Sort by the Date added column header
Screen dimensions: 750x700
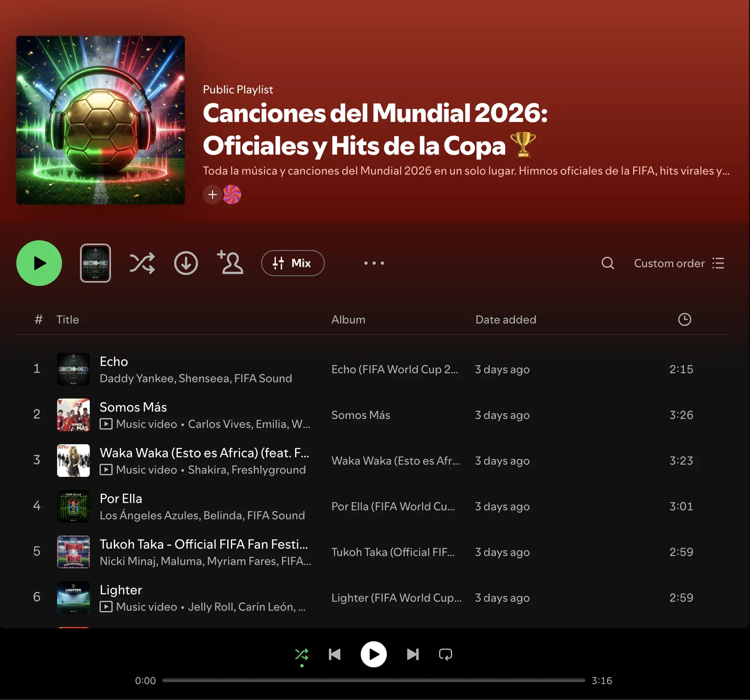point(506,319)
